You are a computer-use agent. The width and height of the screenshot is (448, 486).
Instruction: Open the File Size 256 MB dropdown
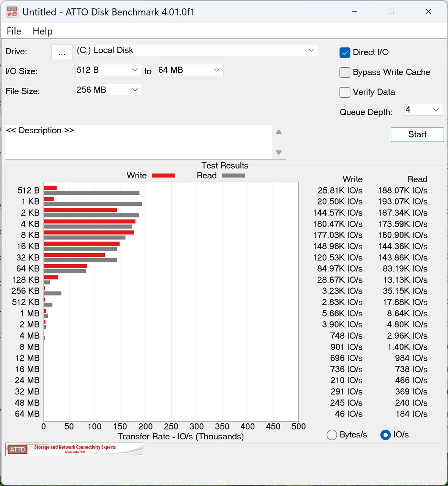pos(109,90)
